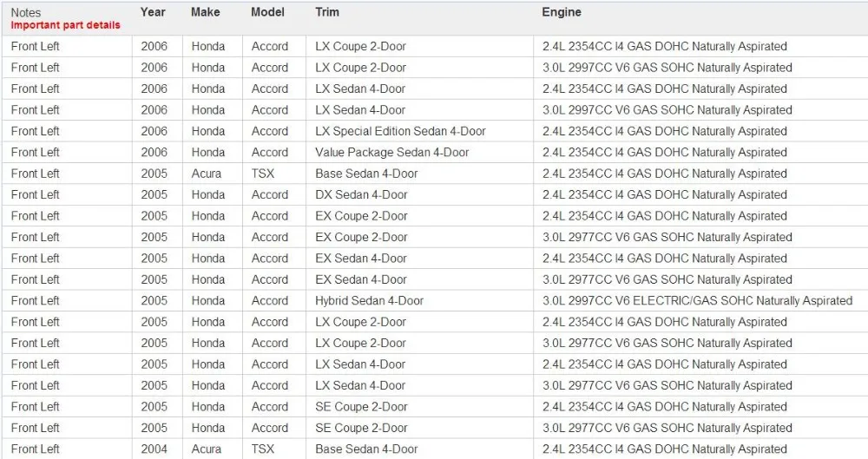Screen dimensions: 868x459
Task: Click the engine cell in the Value Package Sedan row
Action: (x=665, y=152)
